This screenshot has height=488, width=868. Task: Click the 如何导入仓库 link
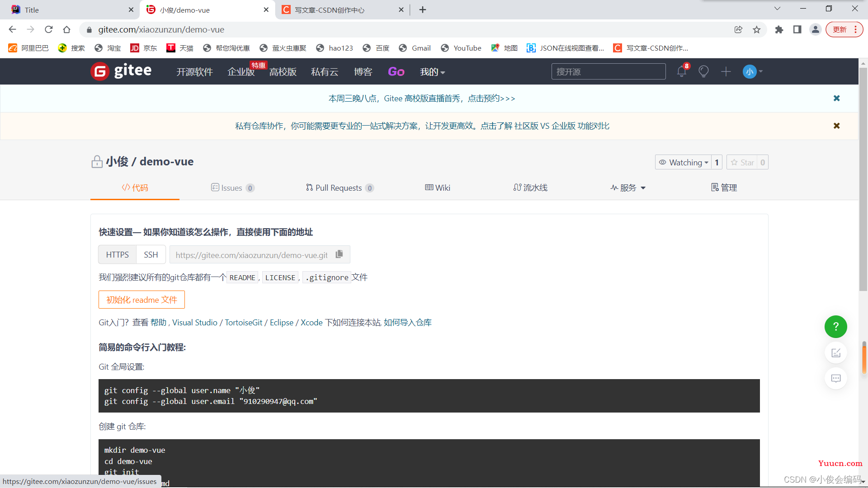(x=408, y=322)
